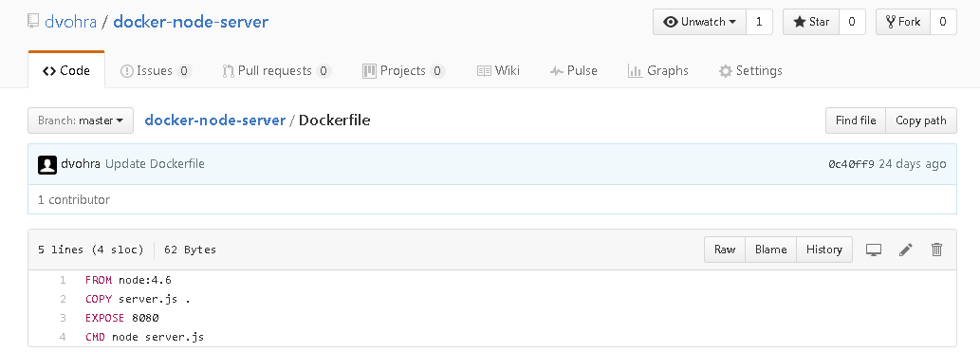Expand the Branch: master selector

(x=81, y=120)
